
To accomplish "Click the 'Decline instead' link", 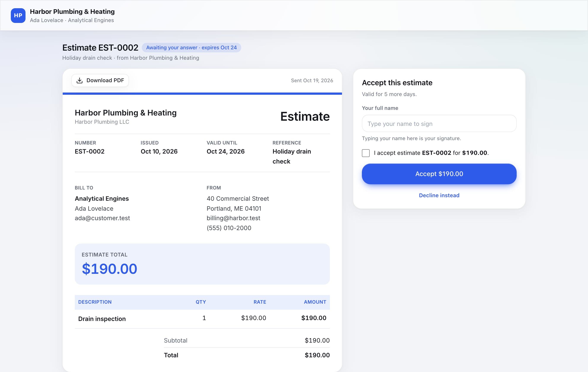I will click(439, 195).
